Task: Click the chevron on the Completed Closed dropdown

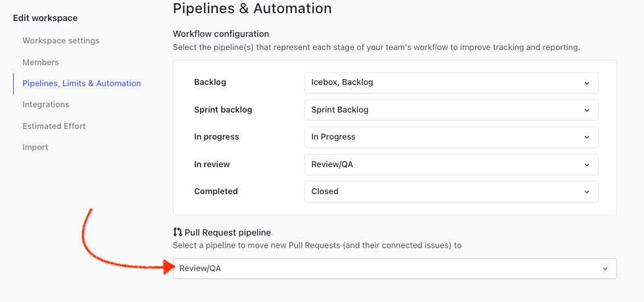Action: [587, 191]
